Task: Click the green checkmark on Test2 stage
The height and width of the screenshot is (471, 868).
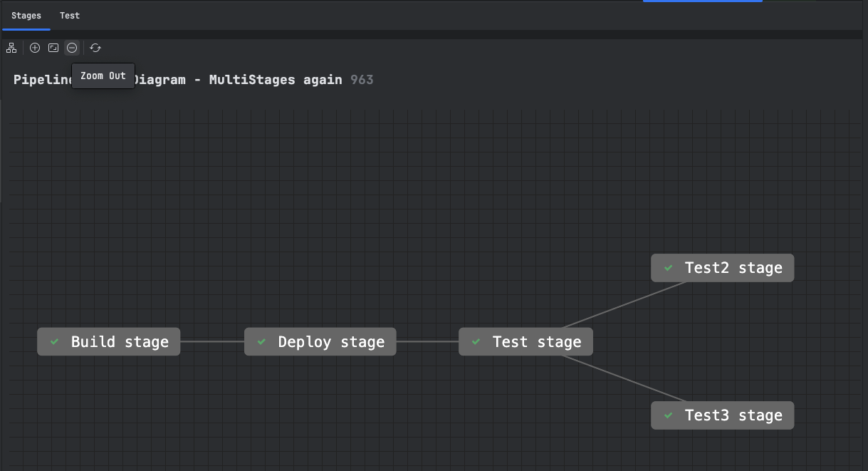Action: 669,268
